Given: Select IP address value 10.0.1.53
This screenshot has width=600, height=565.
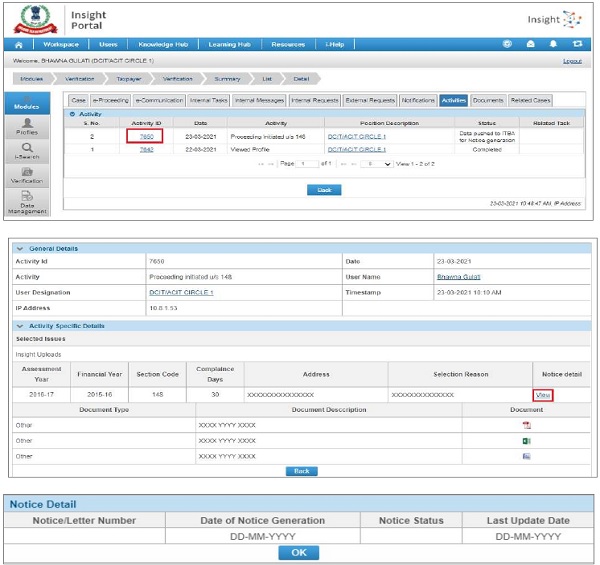Looking at the screenshot, I should coord(163,308).
